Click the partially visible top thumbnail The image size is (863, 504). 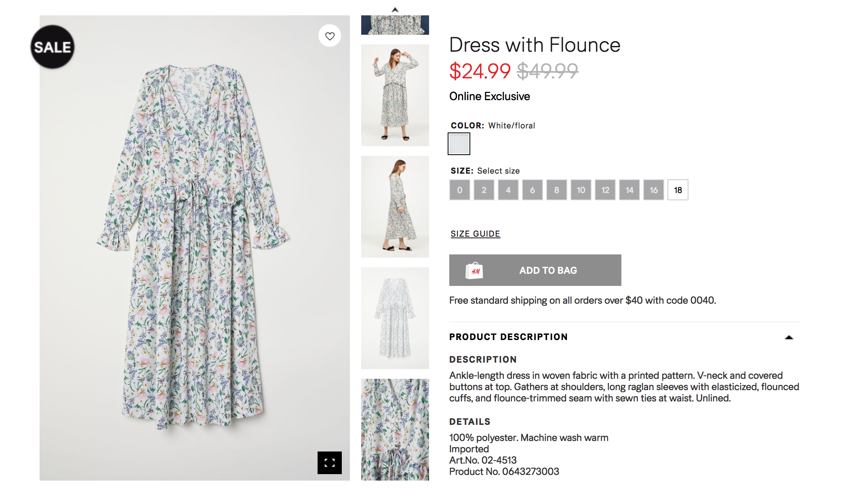point(395,25)
